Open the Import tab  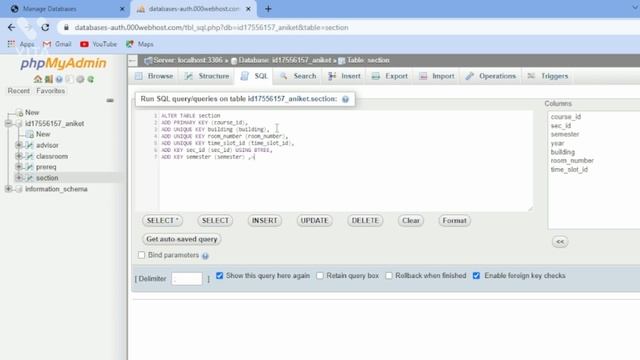click(x=437, y=76)
